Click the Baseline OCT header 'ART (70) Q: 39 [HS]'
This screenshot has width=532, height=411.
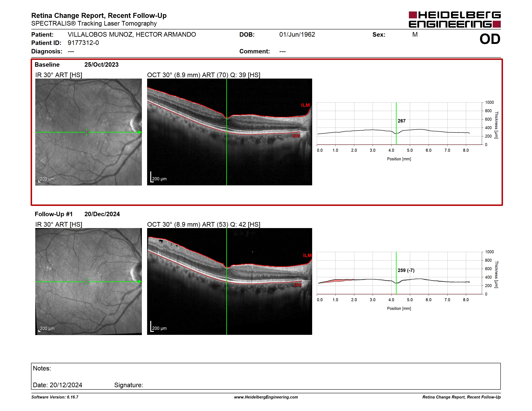click(231, 75)
